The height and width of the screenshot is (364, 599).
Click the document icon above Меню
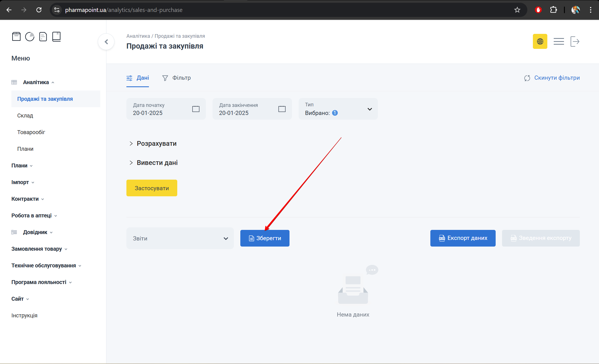pos(43,37)
